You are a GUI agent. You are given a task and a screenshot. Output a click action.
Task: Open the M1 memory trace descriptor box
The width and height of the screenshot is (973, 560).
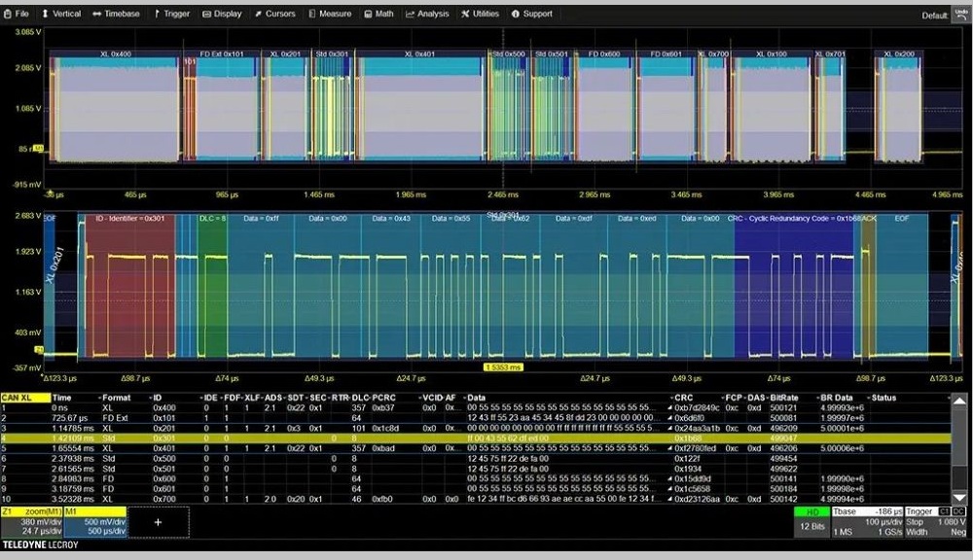pyautogui.click(x=94, y=522)
